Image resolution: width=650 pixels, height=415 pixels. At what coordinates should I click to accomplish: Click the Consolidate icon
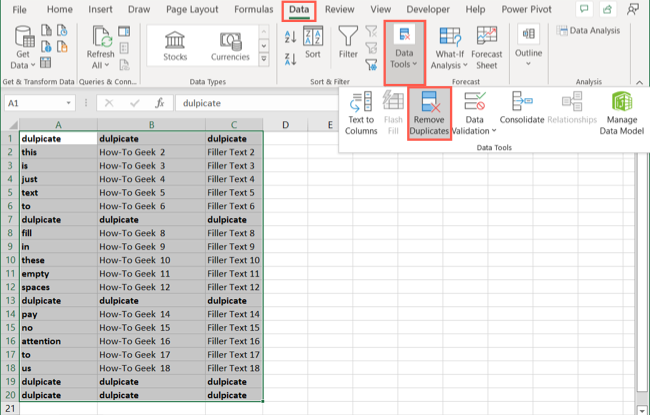(x=521, y=103)
